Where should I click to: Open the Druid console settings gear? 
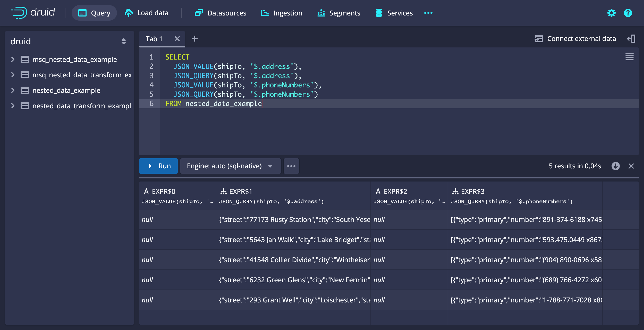pyautogui.click(x=612, y=13)
